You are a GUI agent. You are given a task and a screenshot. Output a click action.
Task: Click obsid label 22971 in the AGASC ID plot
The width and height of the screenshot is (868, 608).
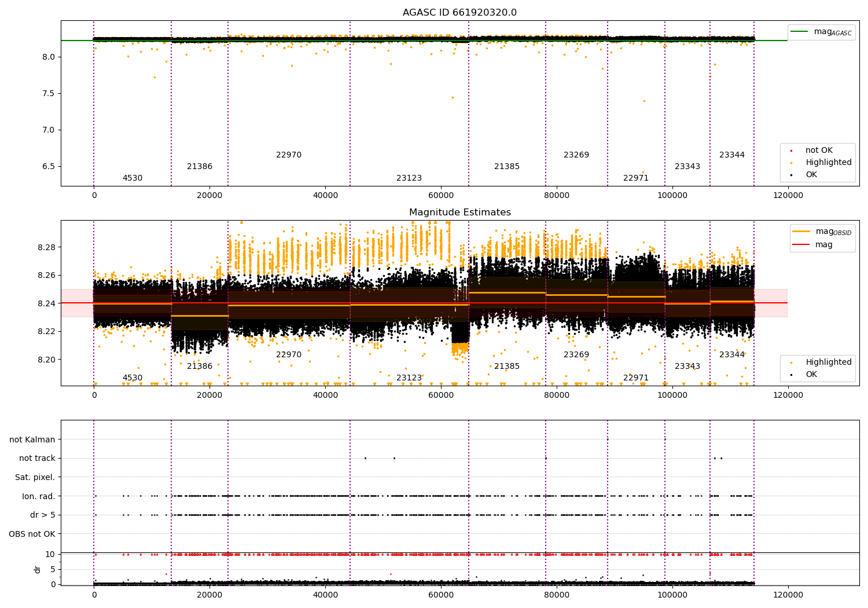point(636,178)
